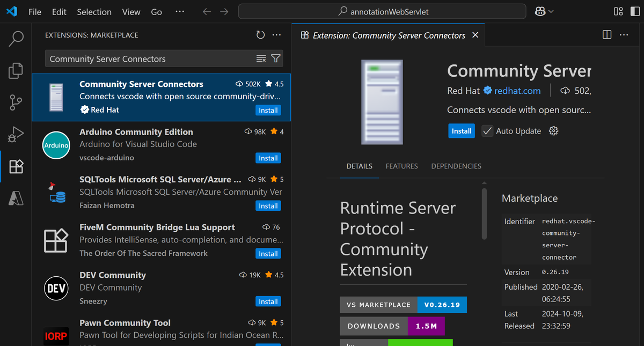Open the Go menu
This screenshot has width=644, height=346.
pyautogui.click(x=156, y=11)
